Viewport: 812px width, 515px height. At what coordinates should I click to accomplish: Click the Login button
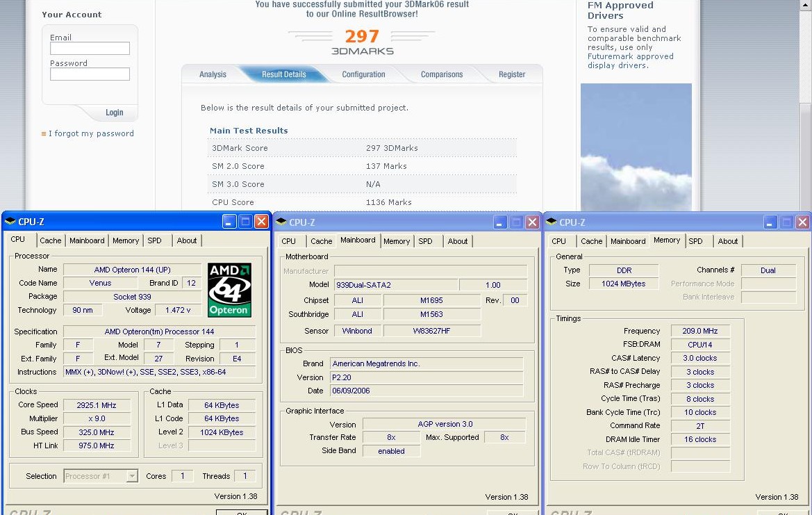click(x=115, y=113)
